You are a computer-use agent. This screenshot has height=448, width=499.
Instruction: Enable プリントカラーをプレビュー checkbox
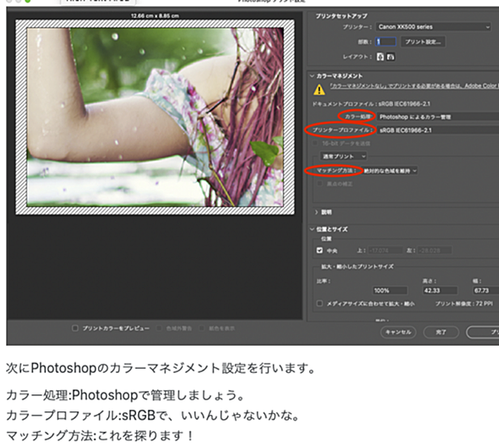coord(75,328)
